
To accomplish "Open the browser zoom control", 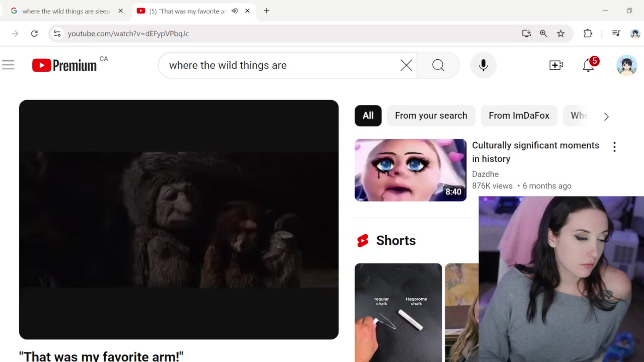I will point(543,34).
